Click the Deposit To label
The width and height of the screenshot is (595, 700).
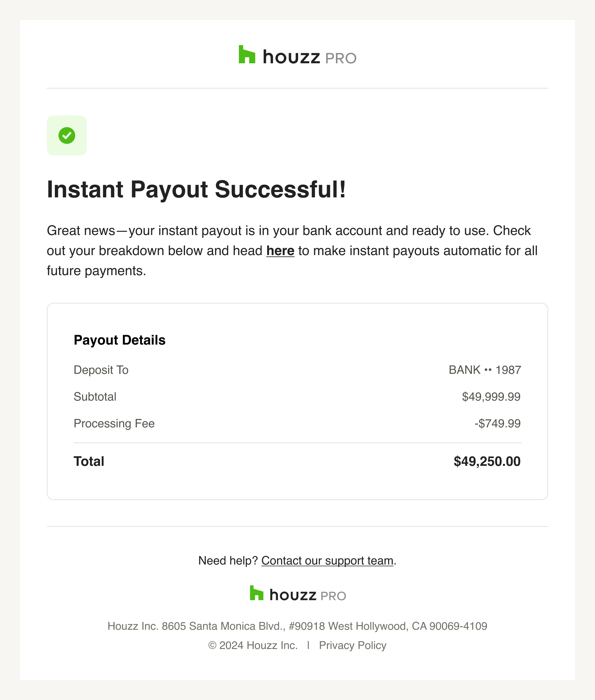point(101,370)
